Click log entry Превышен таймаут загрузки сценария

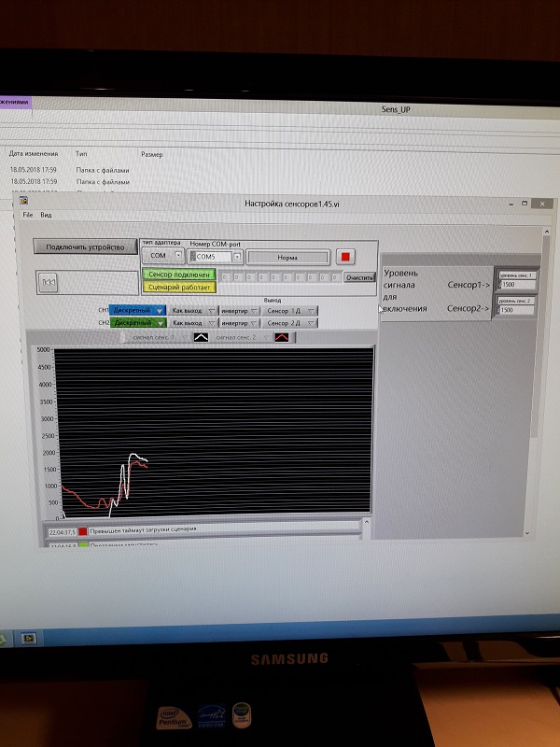click(143, 529)
